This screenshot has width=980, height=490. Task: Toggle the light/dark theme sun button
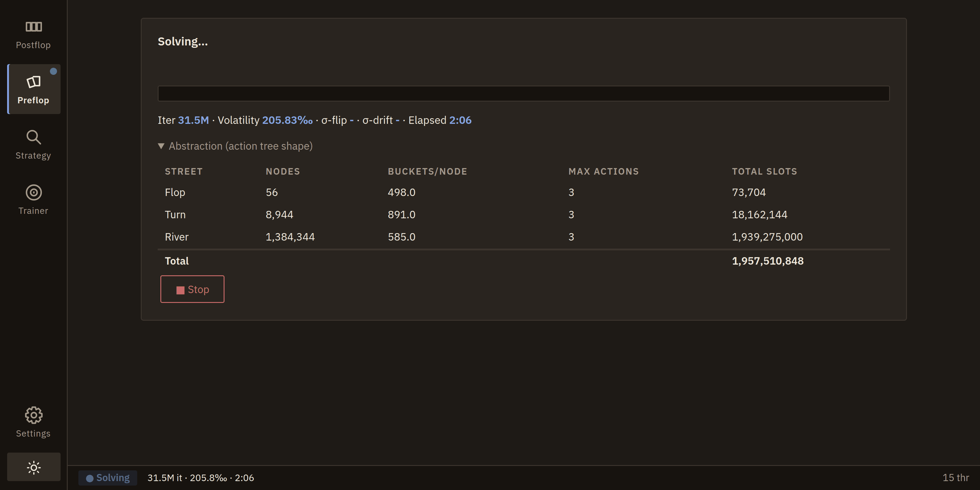click(x=34, y=467)
